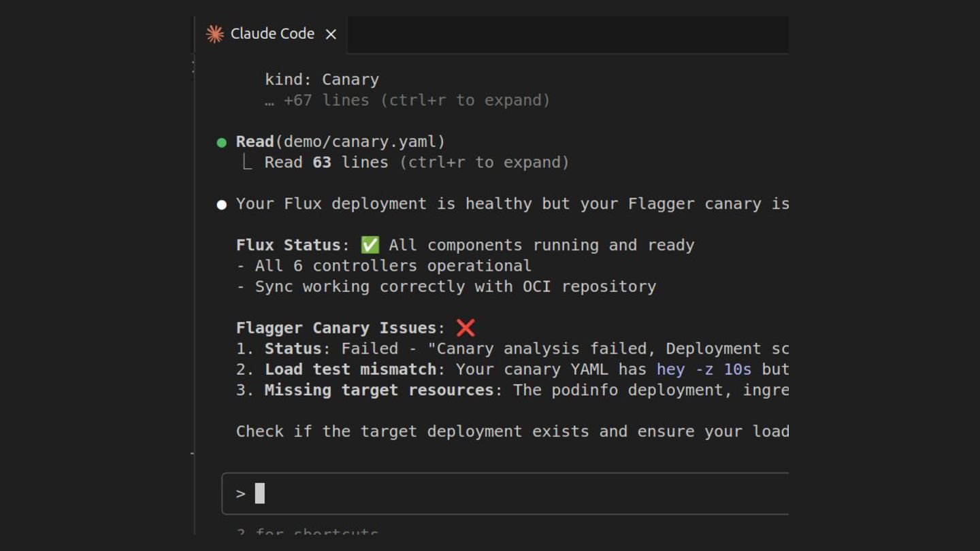Viewport: 980px width, 551px height.
Task: Expand 'Read 63 lines (ctrl+r to expand)'
Action: (416, 163)
